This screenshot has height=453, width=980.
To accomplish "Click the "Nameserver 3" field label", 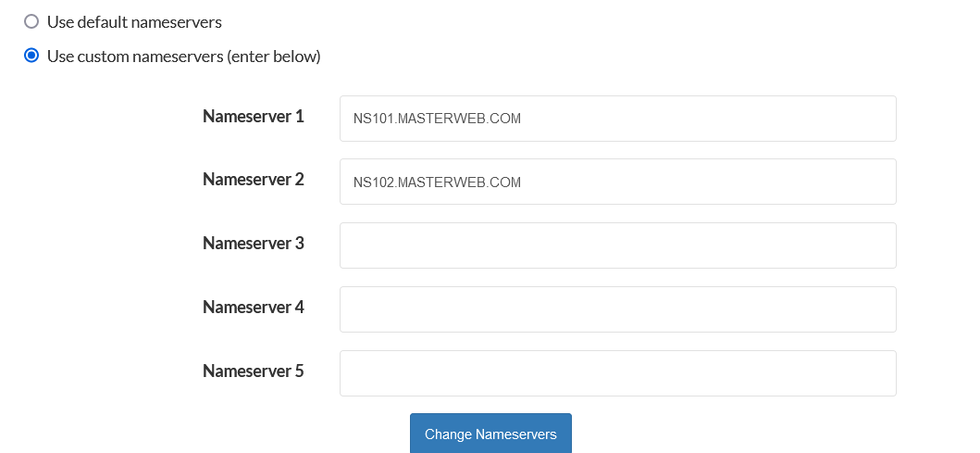I will pos(253,244).
